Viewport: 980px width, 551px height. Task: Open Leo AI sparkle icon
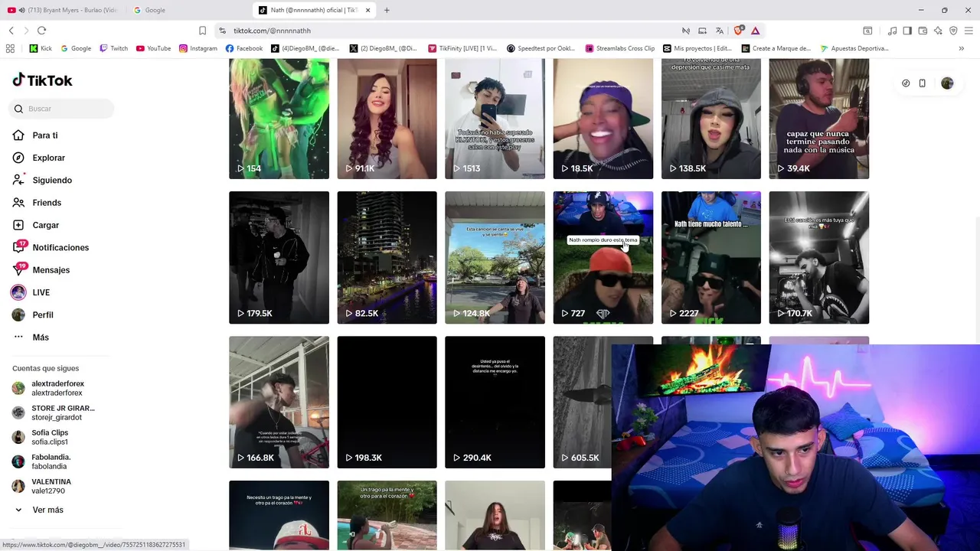[x=938, y=31]
